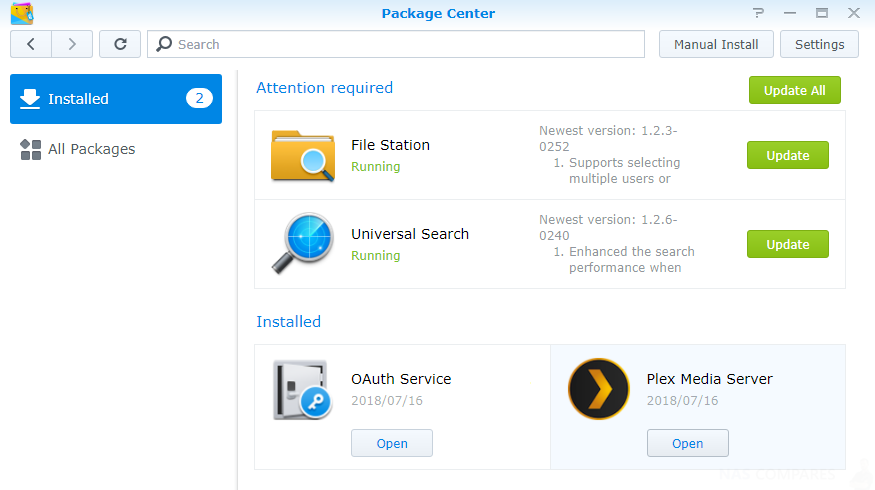Click the search magnifier icon
875x490 pixels.
click(x=164, y=44)
